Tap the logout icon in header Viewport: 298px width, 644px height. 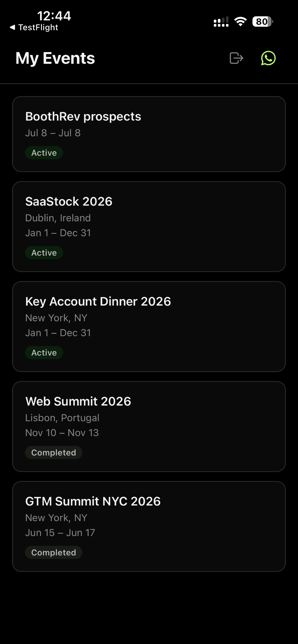(x=236, y=58)
